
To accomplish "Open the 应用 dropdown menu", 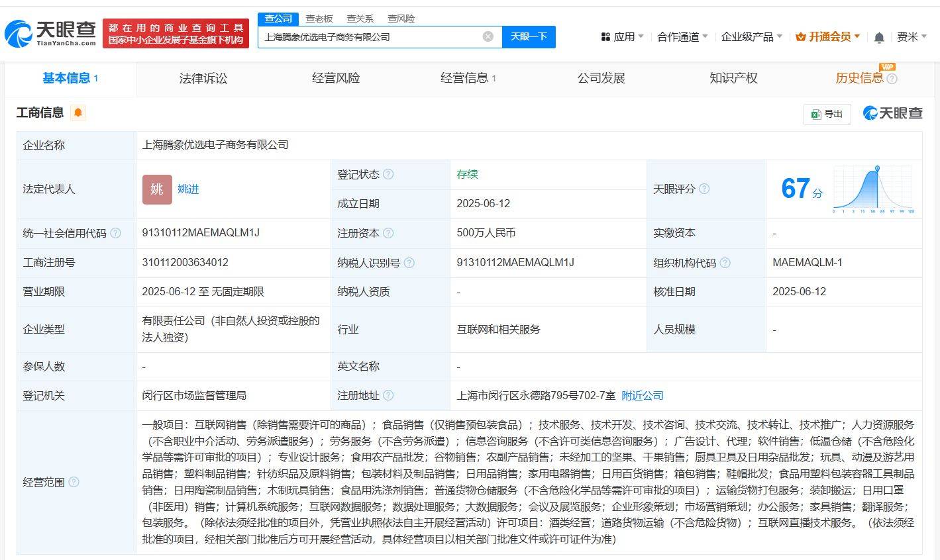I will pos(622,37).
